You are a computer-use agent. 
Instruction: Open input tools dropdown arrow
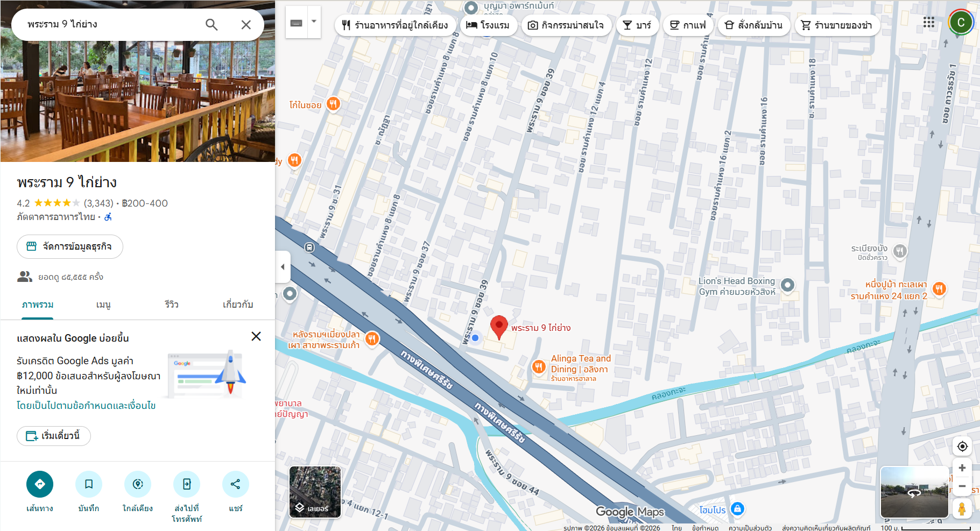[x=314, y=22]
